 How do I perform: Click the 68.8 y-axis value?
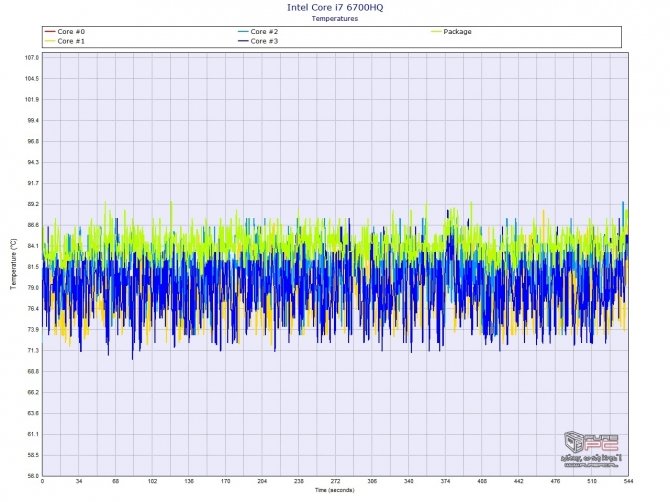32,372
